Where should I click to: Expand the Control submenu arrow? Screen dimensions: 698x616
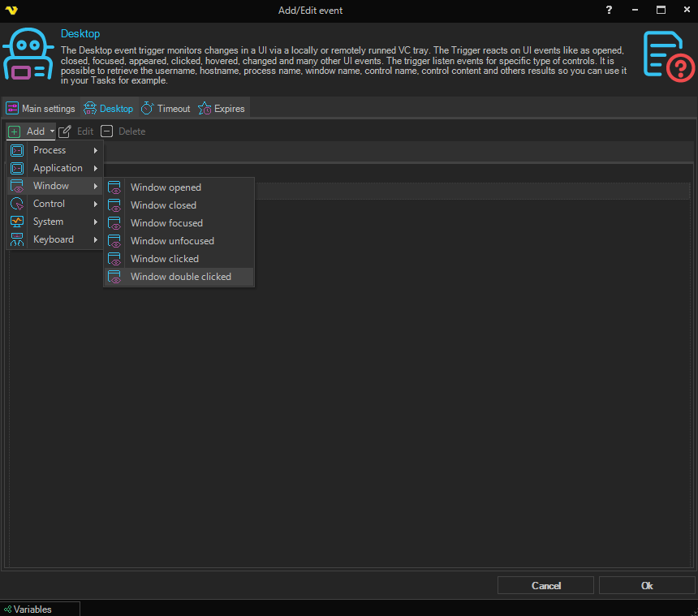click(x=95, y=204)
